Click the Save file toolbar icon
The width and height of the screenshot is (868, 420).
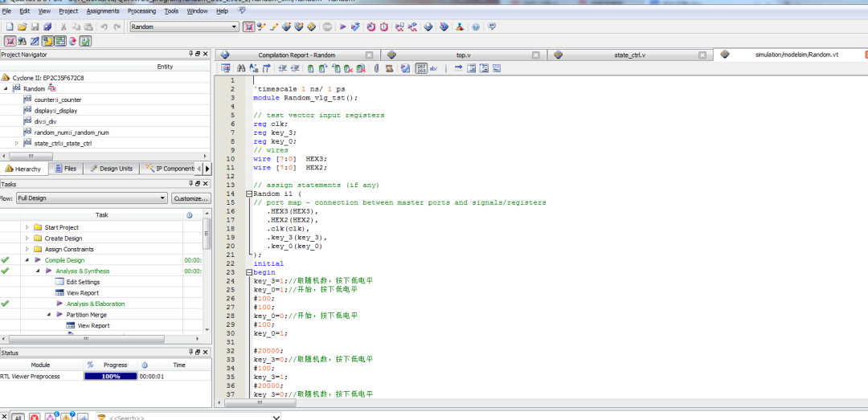coord(35,27)
